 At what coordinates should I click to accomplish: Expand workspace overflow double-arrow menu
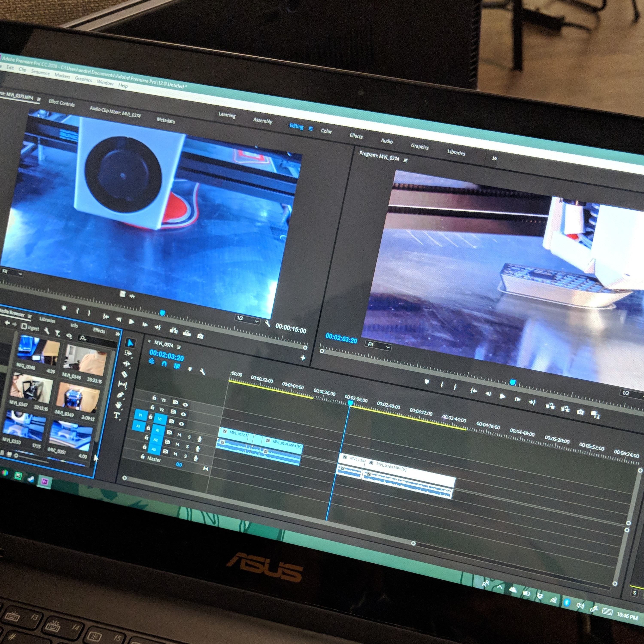[494, 159]
